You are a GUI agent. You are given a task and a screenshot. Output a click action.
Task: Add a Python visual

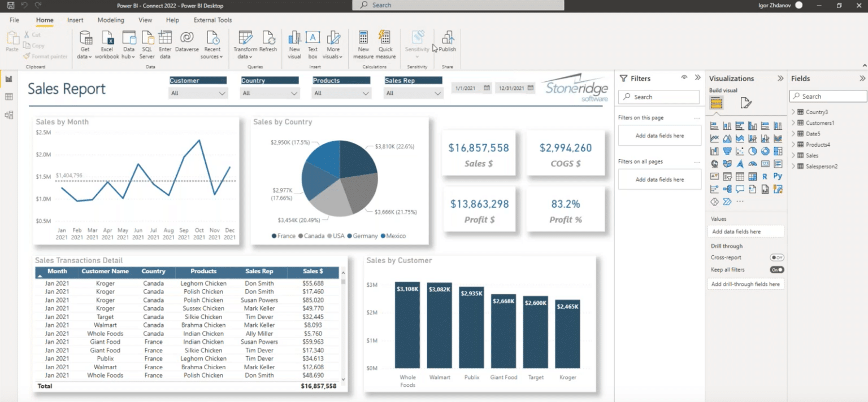(x=778, y=176)
